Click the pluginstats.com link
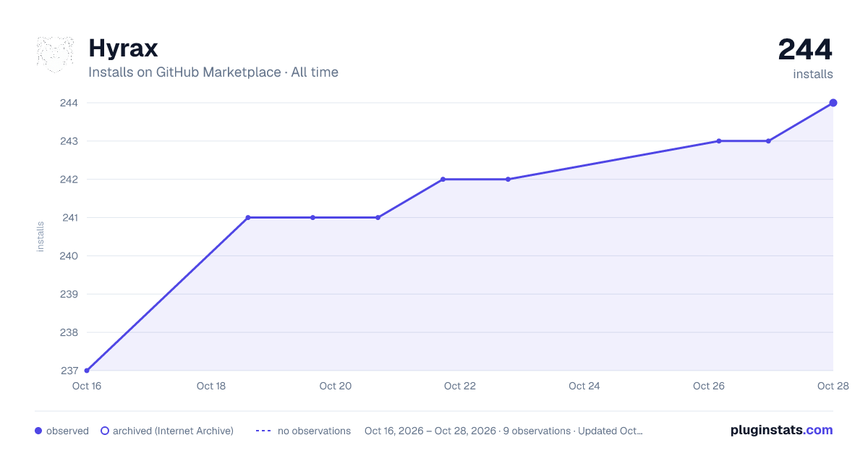Image resolution: width=868 pixels, height=456 pixels. pyautogui.click(x=781, y=430)
